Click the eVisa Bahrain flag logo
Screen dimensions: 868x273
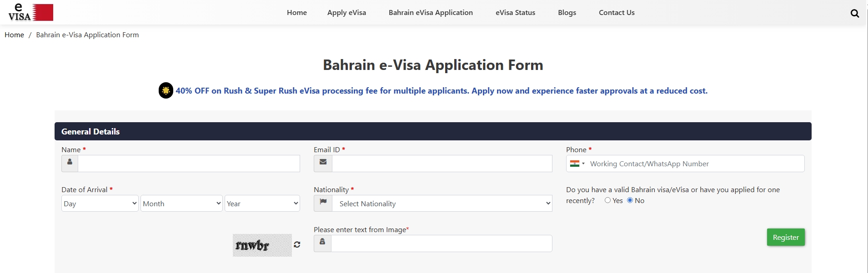(30, 12)
